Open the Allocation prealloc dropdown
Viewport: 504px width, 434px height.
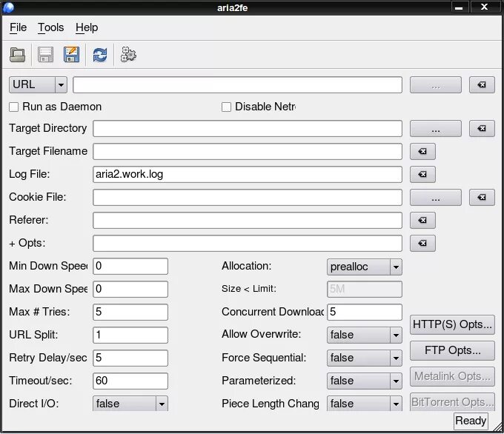[365, 267]
